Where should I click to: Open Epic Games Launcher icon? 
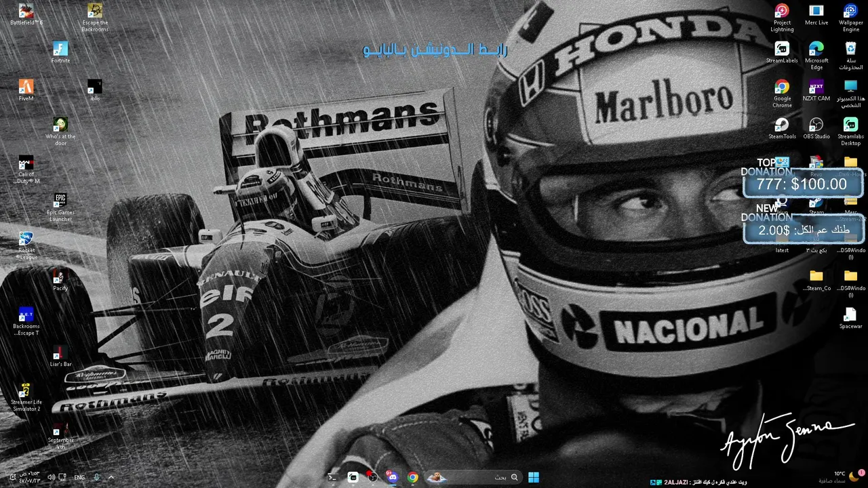coord(60,207)
